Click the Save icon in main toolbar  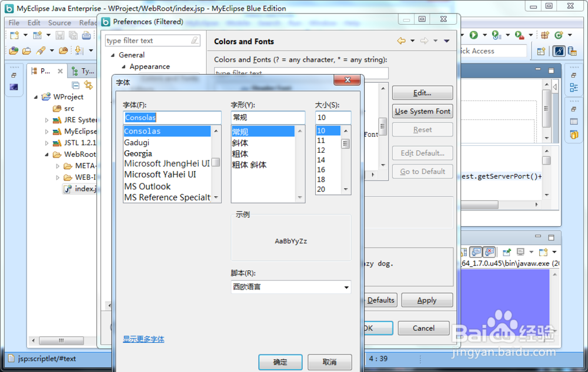click(x=59, y=35)
